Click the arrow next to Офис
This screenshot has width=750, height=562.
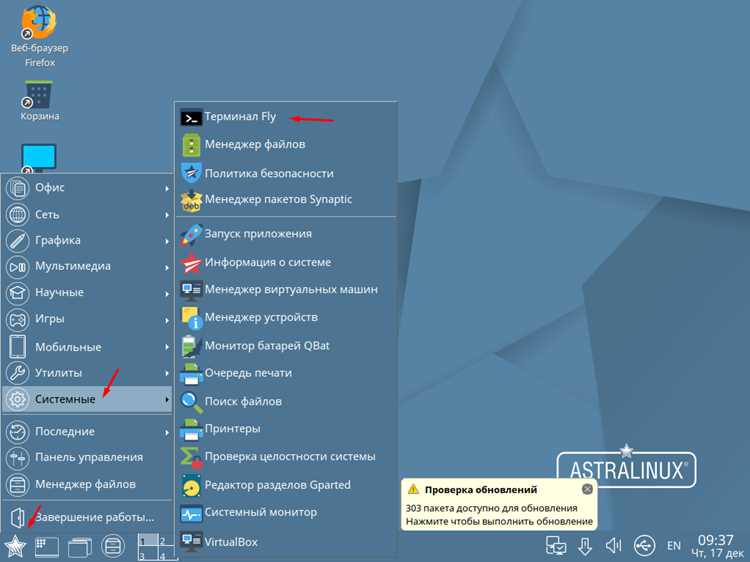(166, 188)
